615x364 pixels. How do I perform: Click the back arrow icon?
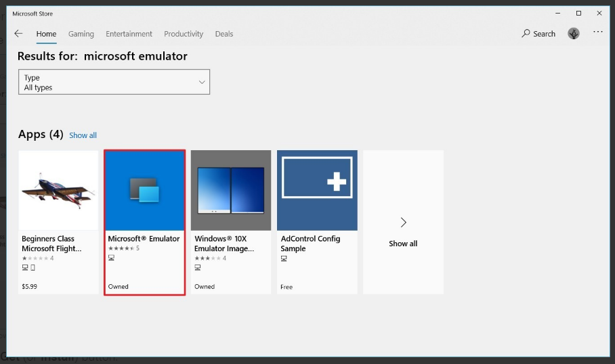[18, 34]
